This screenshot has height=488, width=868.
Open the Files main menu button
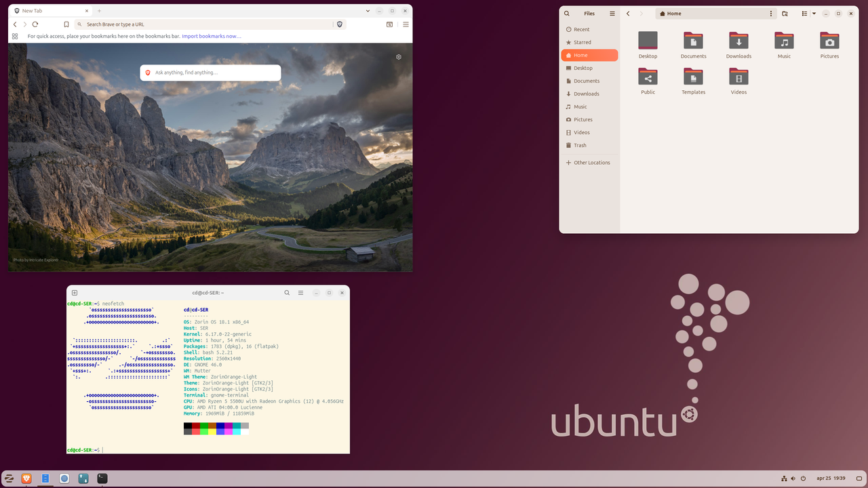(x=612, y=13)
